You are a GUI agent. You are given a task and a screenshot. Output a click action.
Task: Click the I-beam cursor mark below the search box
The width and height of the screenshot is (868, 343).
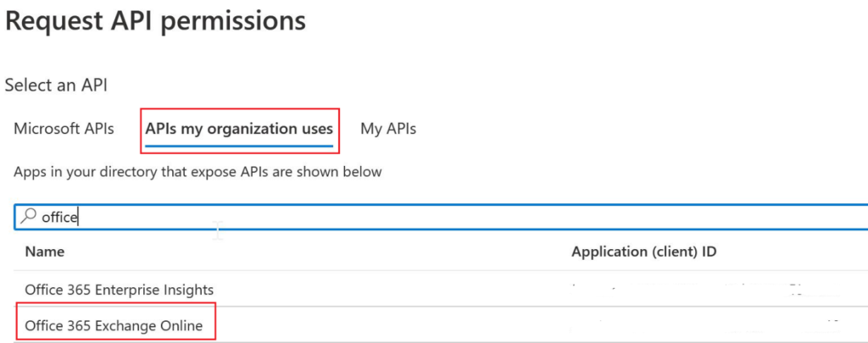coord(219,230)
